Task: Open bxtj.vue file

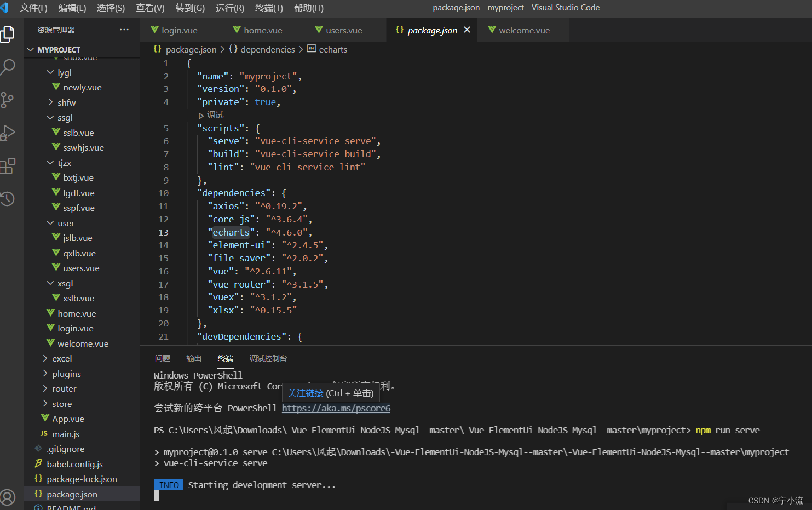Action: coord(82,177)
